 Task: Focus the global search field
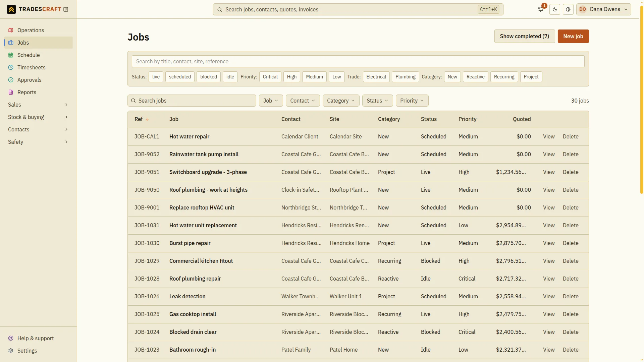(358, 9)
